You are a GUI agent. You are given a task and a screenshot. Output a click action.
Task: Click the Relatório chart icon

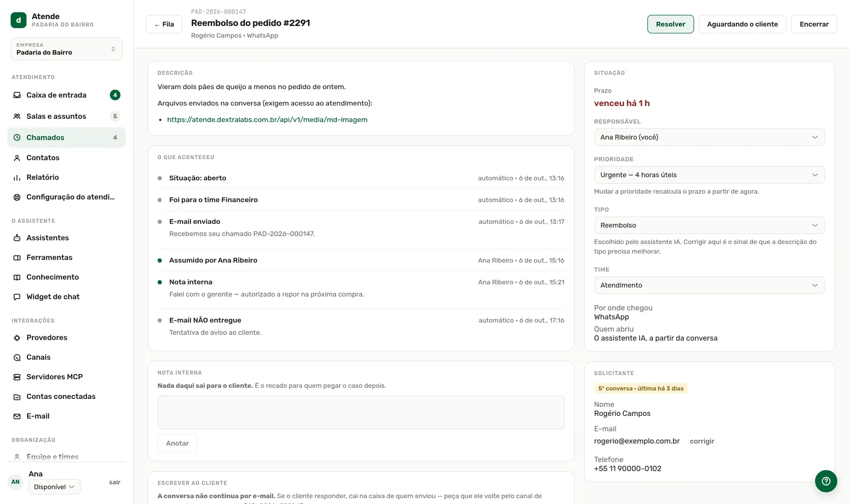coord(17,177)
